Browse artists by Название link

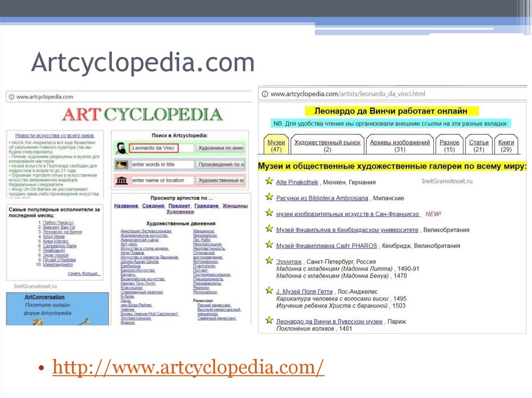pyautogui.click(x=126, y=206)
